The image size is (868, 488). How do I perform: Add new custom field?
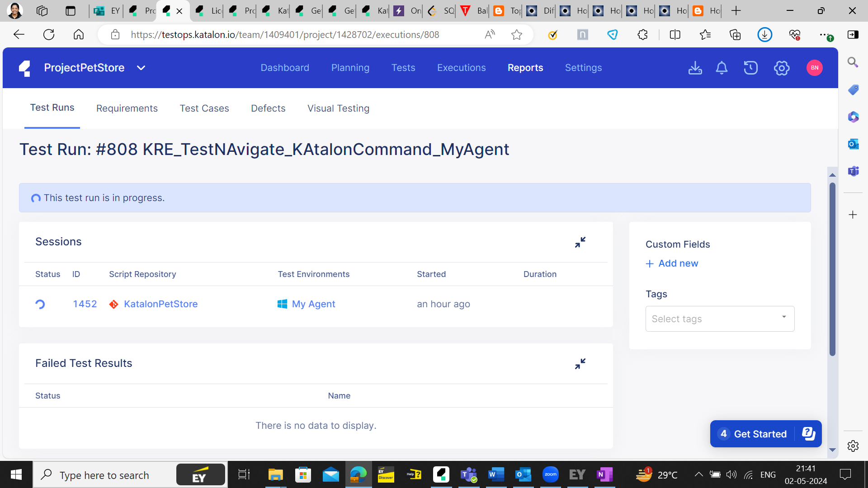click(x=672, y=263)
